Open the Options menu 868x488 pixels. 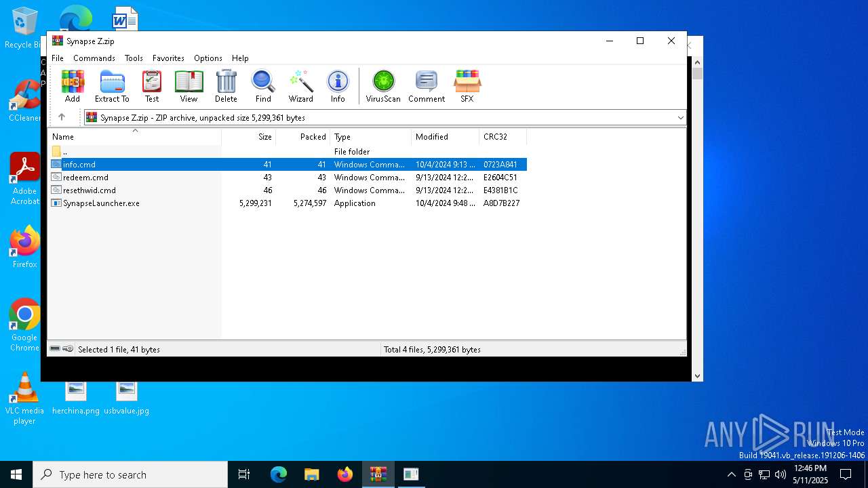[x=208, y=58]
